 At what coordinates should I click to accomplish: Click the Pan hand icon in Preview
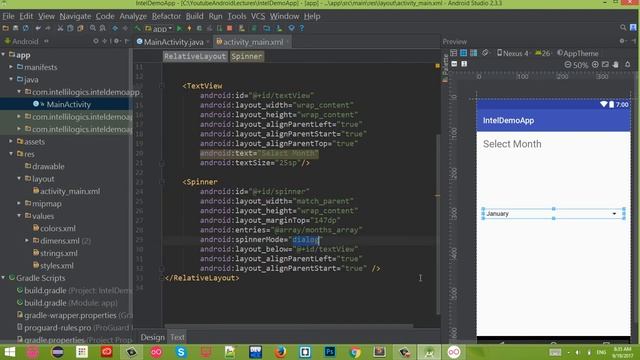click(616, 64)
